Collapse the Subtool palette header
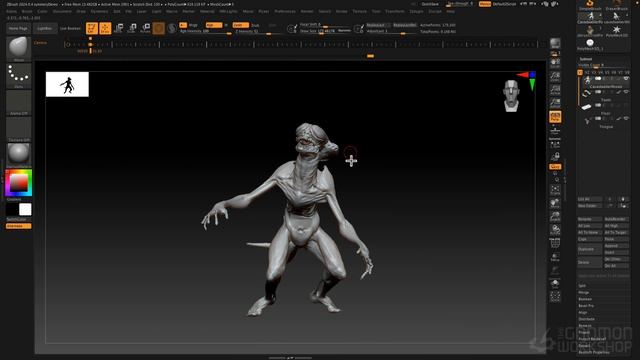 pos(586,59)
